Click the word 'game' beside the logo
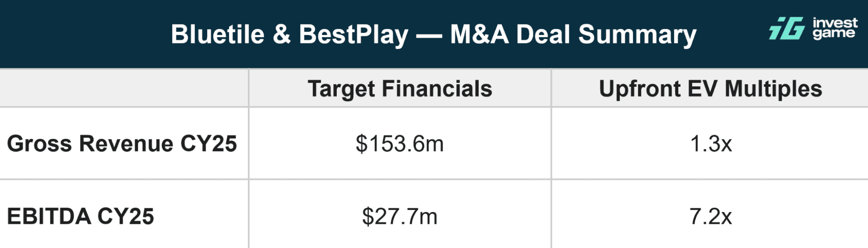Viewport: 868px width, 248px height. pyautogui.click(x=833, y=33)
